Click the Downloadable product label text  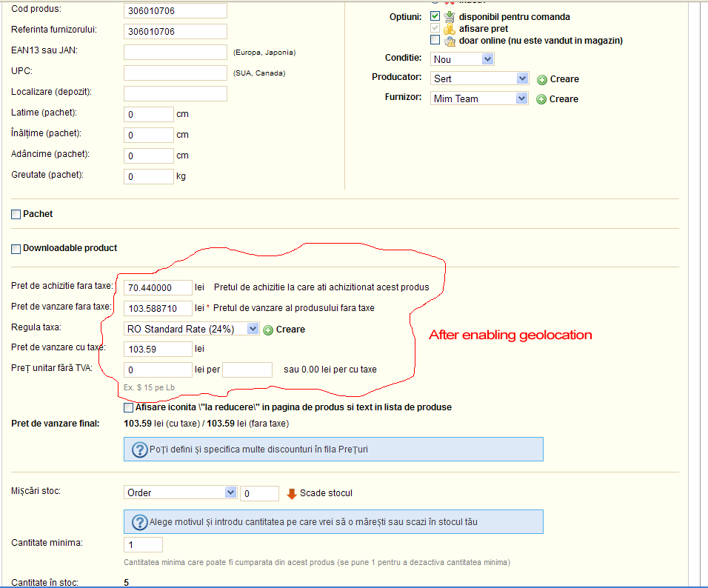tap(70, 248)
